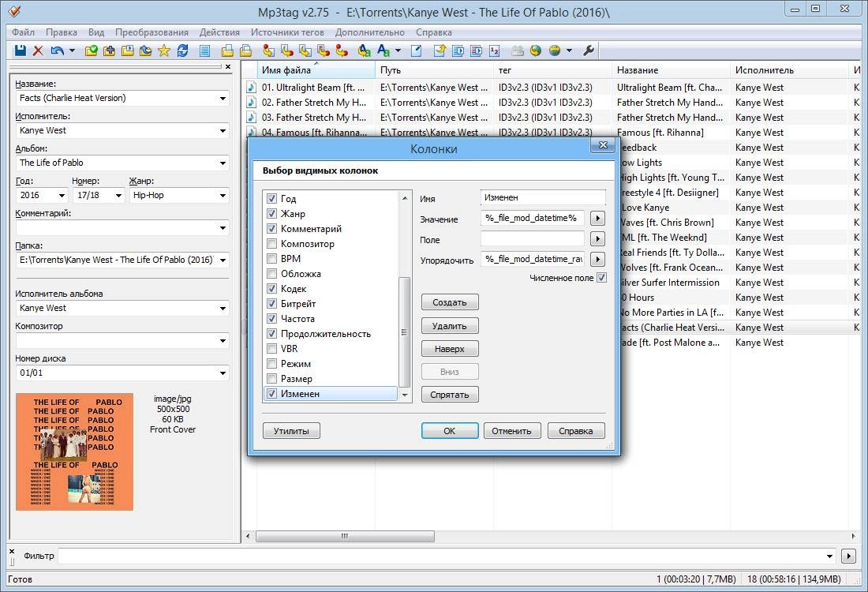
Task: Refresh the file list with blue arrows icon
Action: click(x=182, y=51)
